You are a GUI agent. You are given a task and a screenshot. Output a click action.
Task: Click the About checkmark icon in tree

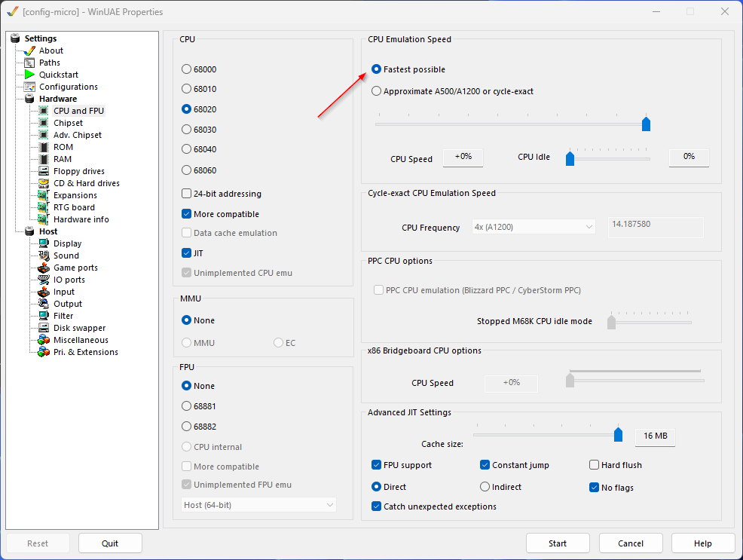(29, 50)
